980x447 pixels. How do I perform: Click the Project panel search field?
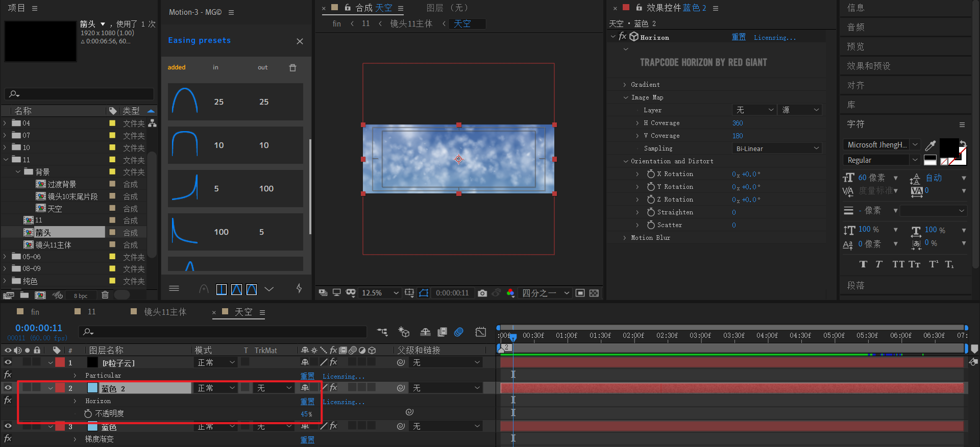pos(79,94)
